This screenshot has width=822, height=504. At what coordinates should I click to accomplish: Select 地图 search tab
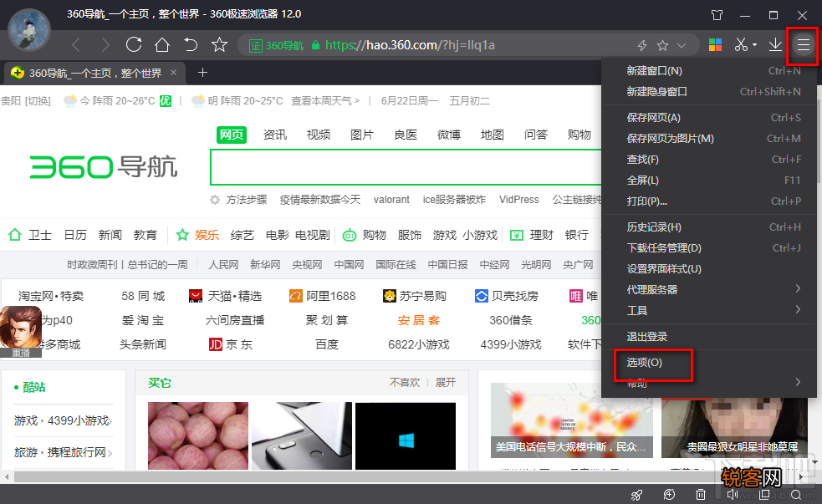click(x=493, y=135)
